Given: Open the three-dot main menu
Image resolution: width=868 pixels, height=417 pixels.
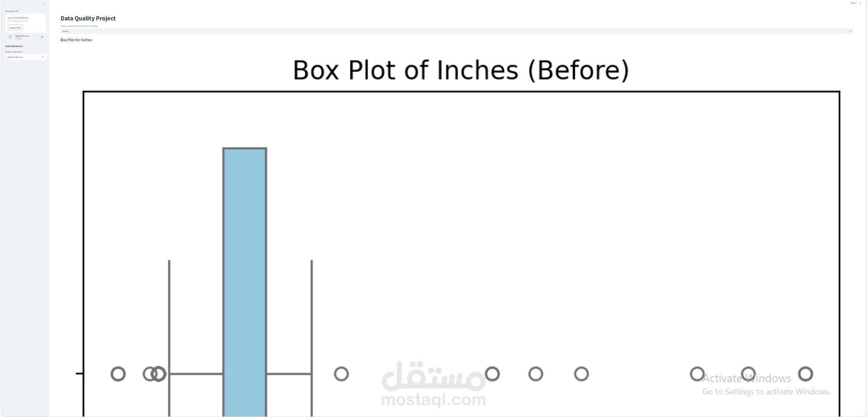Looking at the screenshot, I should pyautogui.click(x=860, y=3).
